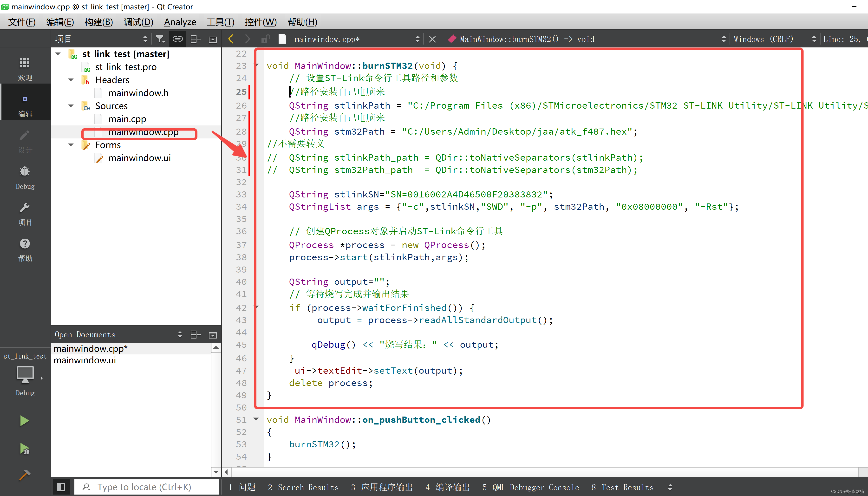Open the 帮助(H) menu
This screenshot has width=868, height=496.
[x=302, y=22]
